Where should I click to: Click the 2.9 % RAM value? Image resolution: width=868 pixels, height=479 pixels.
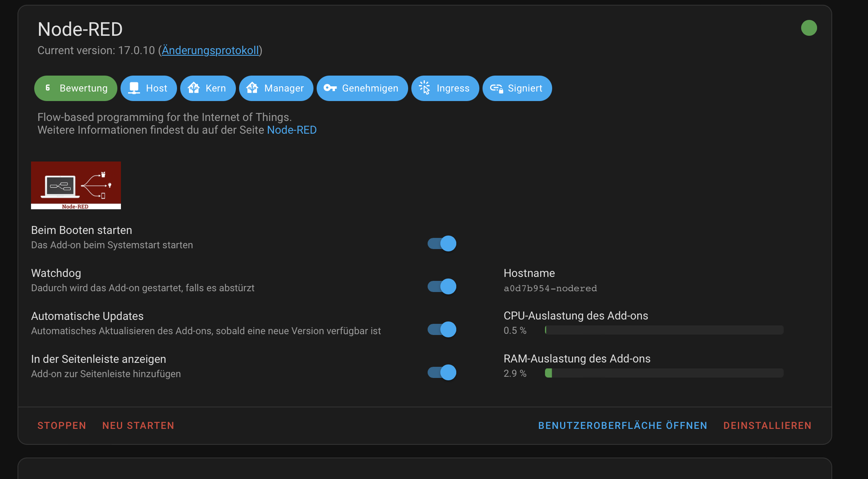tap(515, 374)
